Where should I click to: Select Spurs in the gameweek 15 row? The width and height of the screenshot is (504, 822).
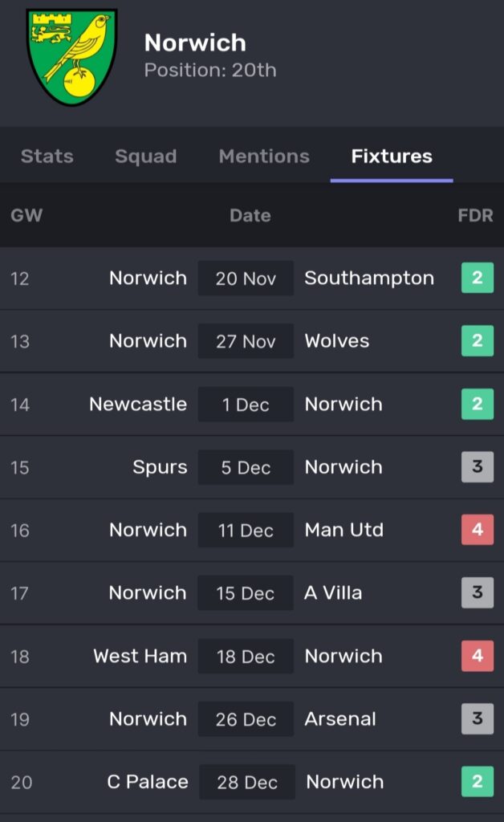click(x=160, y=467)
